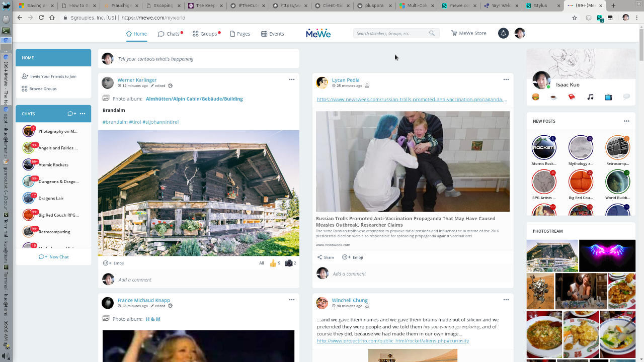Open France Michaud Knapp's avatar
The image size is (644, 362).
[108, 303]
